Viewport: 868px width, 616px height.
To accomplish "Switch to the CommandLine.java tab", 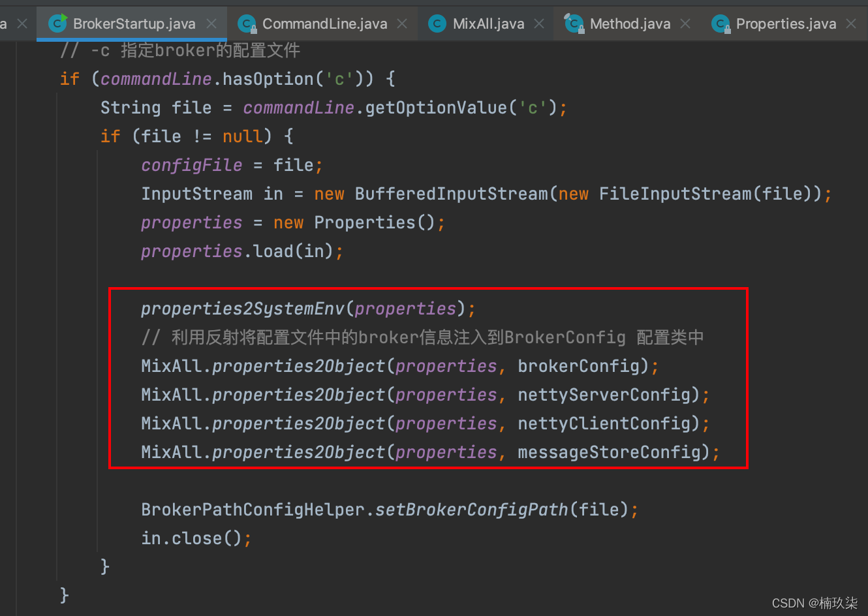I will coord(324,24).
